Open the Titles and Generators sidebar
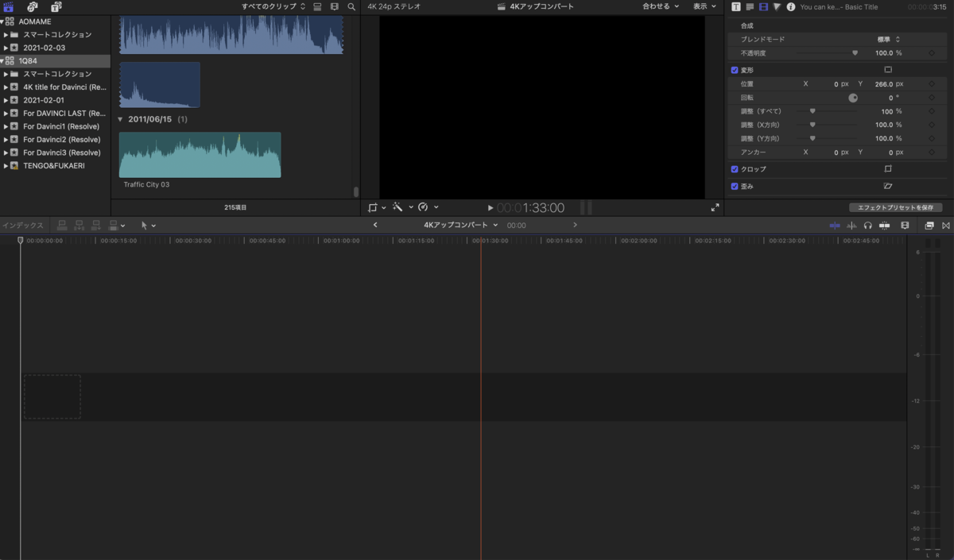Image resolution: width=954 pixels, height=560 pixels. [56, 7]
